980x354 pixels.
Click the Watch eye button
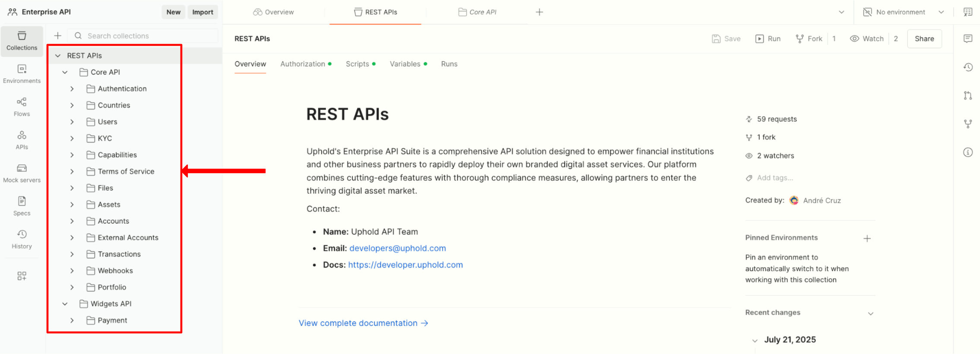coord(867,39)
